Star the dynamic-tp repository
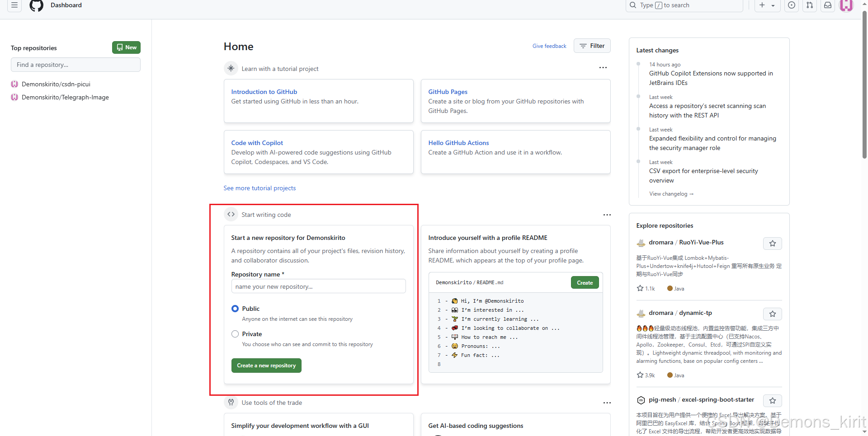 click(773, 314)
